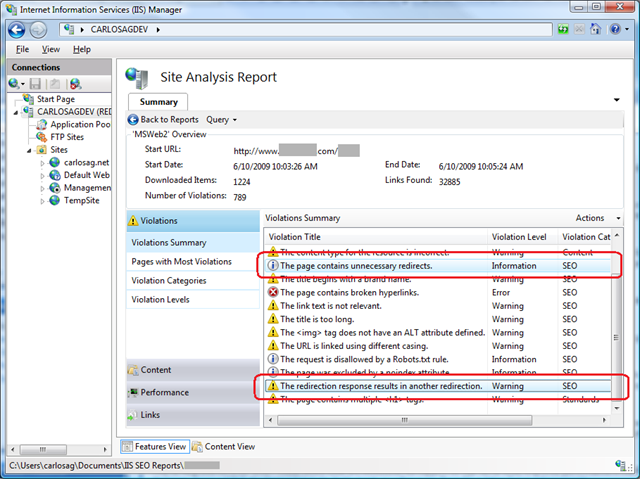The height and width of the screenshot is (479, 640).
Task: Open the Actions dropdown menu
Action: point(598,218)
